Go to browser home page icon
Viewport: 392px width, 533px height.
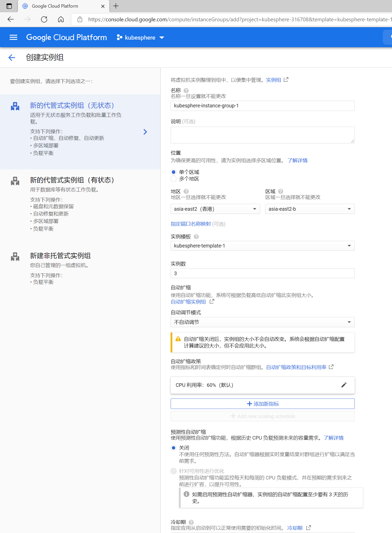[x=61, y=20]
